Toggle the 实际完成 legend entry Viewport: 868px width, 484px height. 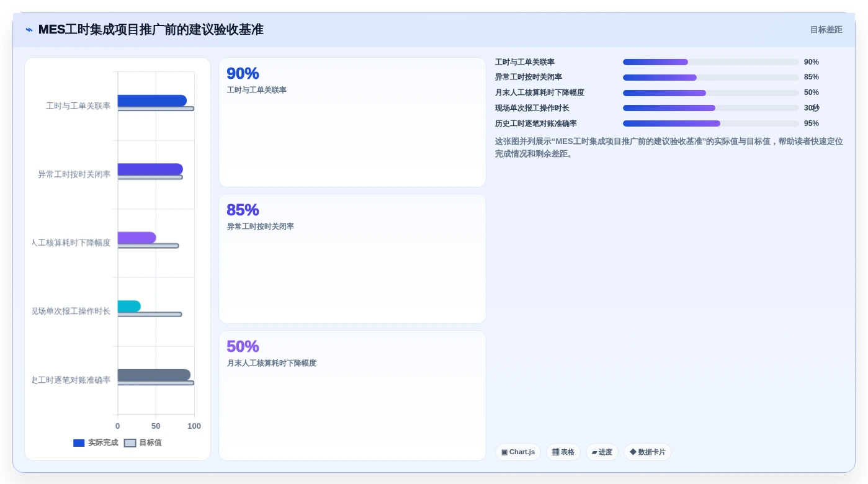(x=96, y=442)
